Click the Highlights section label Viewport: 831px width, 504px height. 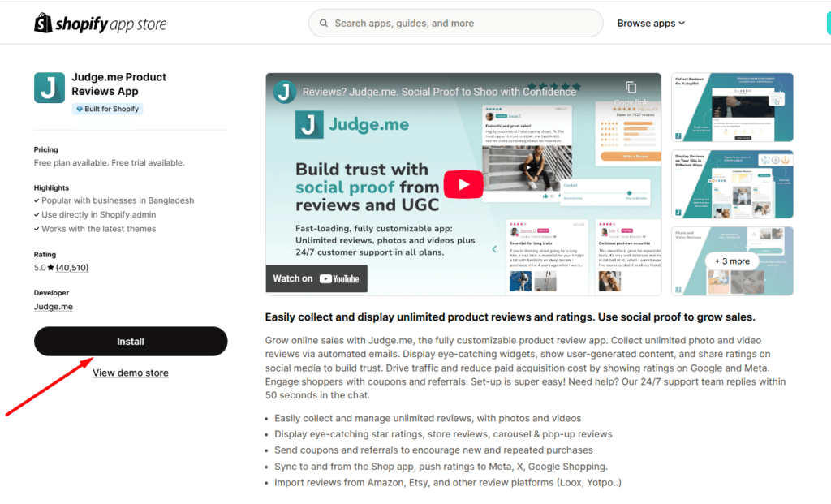tap(51, 187)
